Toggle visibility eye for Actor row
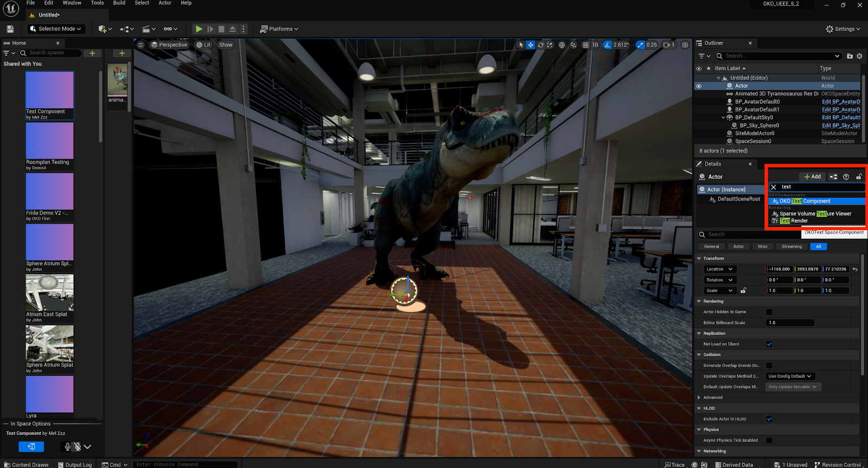Image resolution: width=868 pixels, height=468 pixels. click(699, 86)
